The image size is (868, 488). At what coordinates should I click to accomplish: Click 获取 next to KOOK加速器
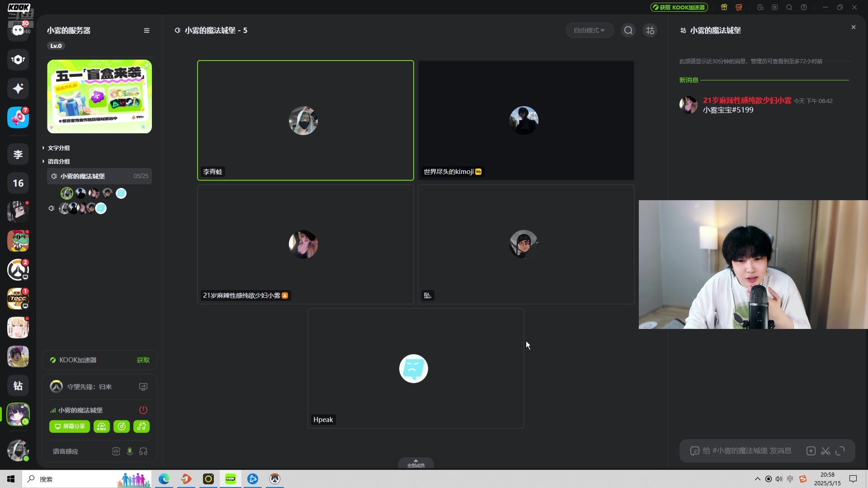coord(143,360)
